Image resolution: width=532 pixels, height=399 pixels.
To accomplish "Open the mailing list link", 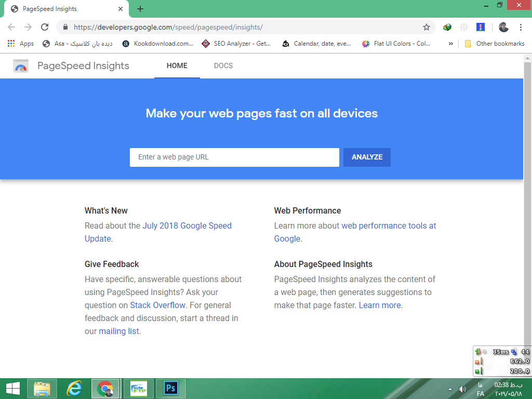I will [119, 331].
